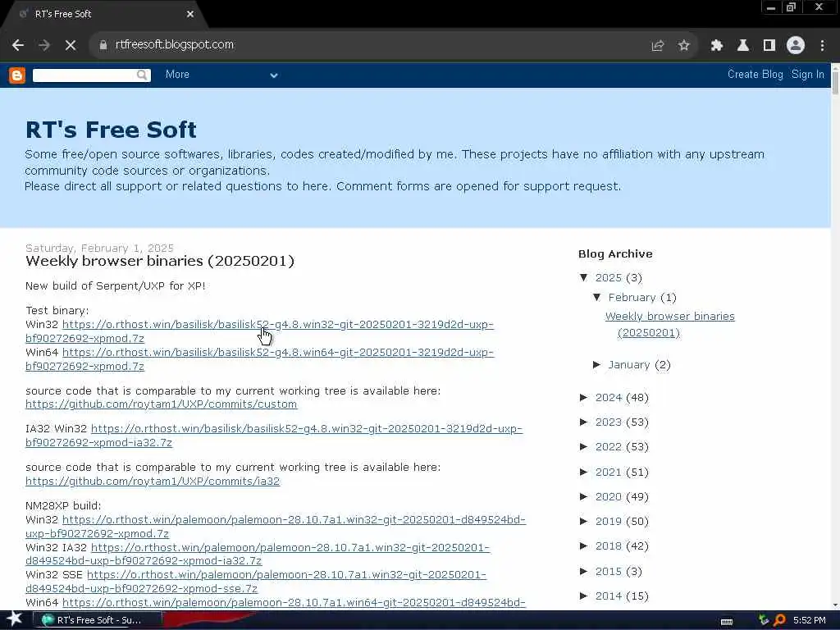The width and height of the screenshot is (840, 630).
Task: Click the address bar URL
Action: pos(175,44)
